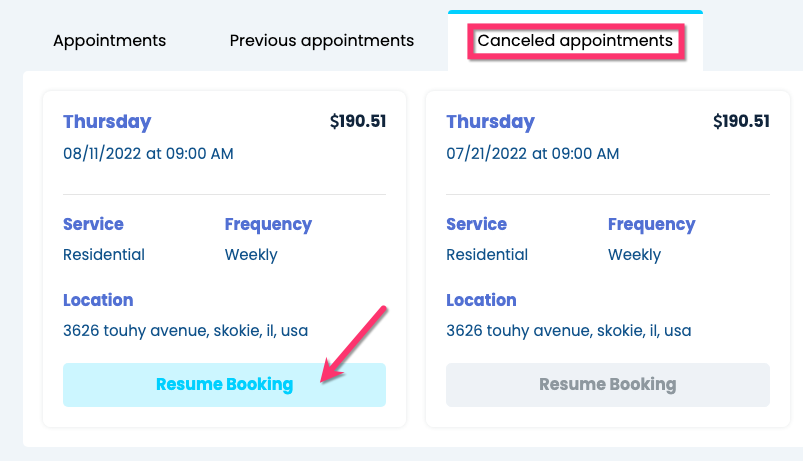Click the Frequency label on the 08/11/2022 card
The height and width of the screenshot is (461, 803).
(268, 224)
